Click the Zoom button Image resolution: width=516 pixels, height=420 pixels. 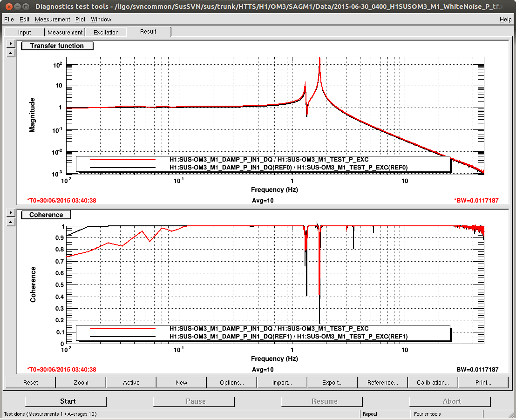[81, 382]
